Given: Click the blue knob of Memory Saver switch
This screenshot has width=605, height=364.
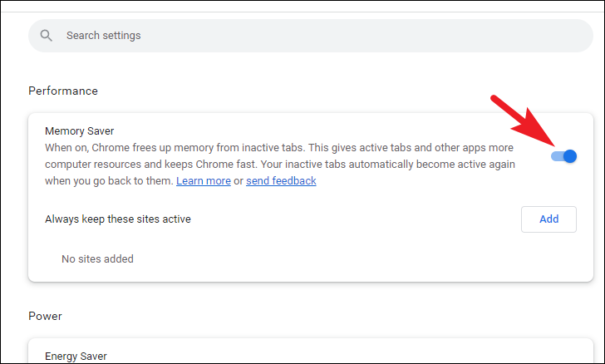Looking at the screenshot, I should (570, 155).
